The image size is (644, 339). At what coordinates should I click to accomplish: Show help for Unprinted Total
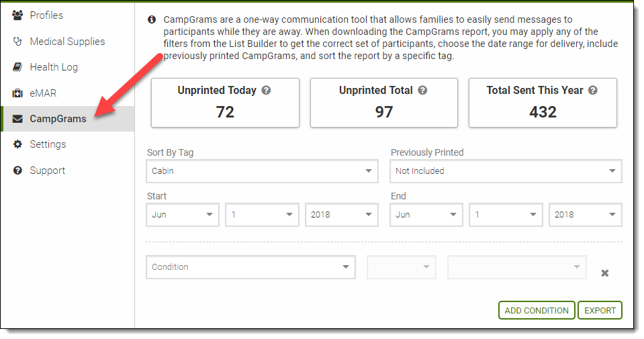[424, 91]
